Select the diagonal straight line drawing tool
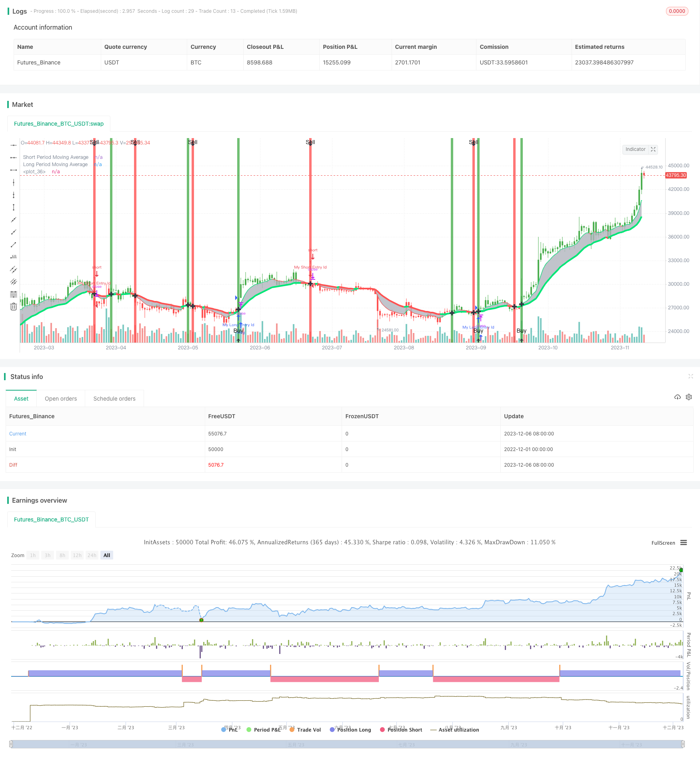 pyautogui.click(x=14, y=220)
